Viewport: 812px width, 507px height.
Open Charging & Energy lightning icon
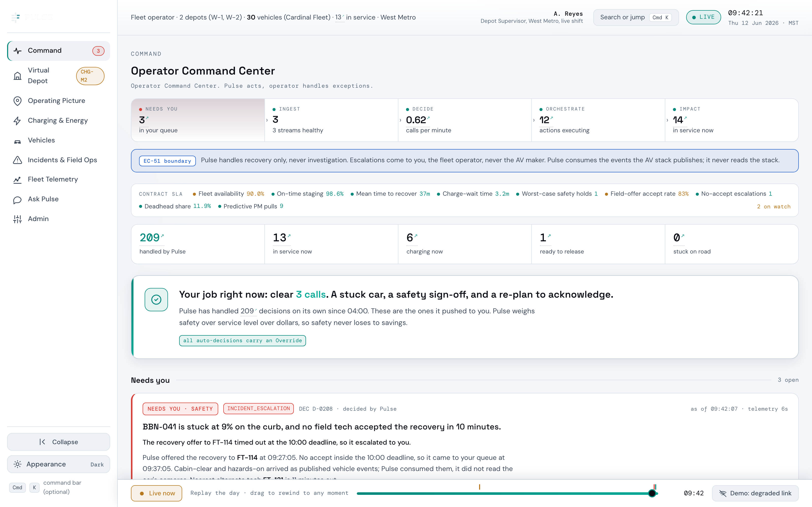point(18,121)
